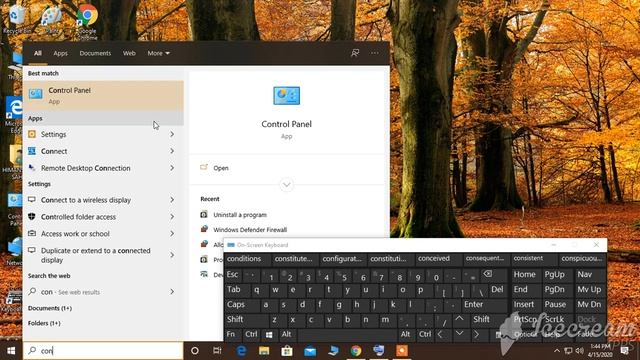The image size is (640, 360).
Task: Expand the Settings app result arrow
Action: [x=172, y=134]
